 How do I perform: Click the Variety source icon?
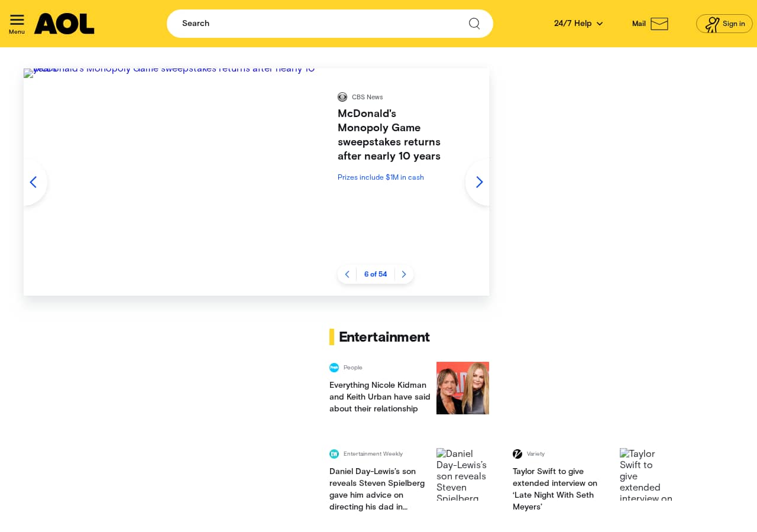(x=517, y=454)
